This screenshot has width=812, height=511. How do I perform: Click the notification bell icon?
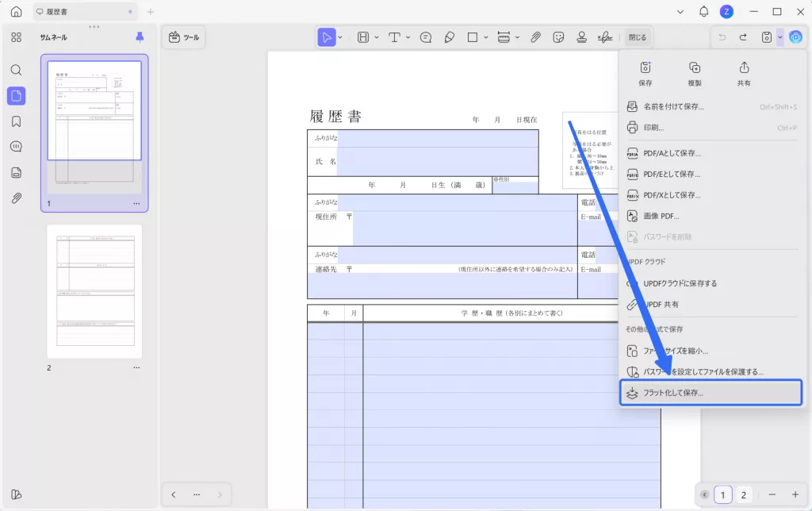(703, 12)
